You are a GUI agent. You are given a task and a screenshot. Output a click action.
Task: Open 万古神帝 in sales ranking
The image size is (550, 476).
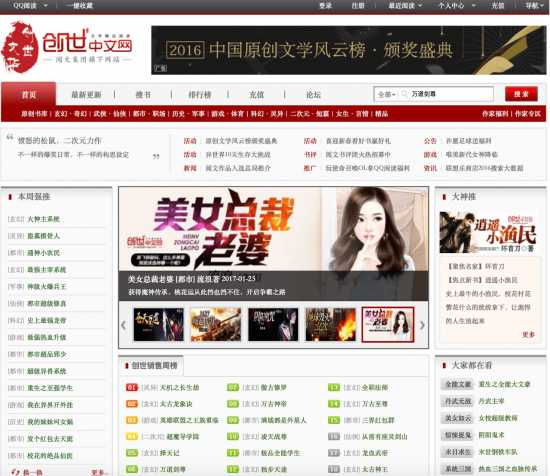click(x=274, y=404)
